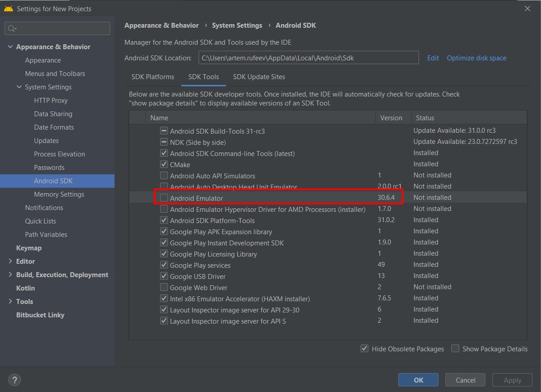Uncheck Layout Inspector image server for API 29-30

tap(164, 310)
